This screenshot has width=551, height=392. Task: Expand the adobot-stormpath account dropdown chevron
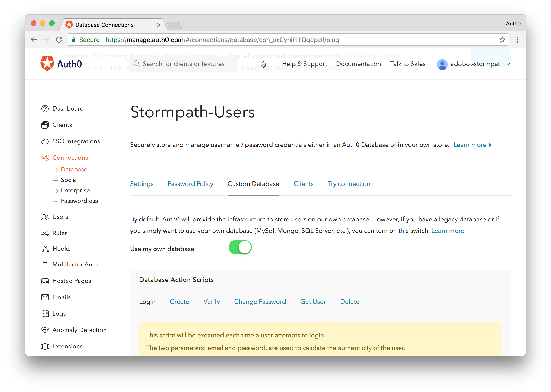point(508,64)
